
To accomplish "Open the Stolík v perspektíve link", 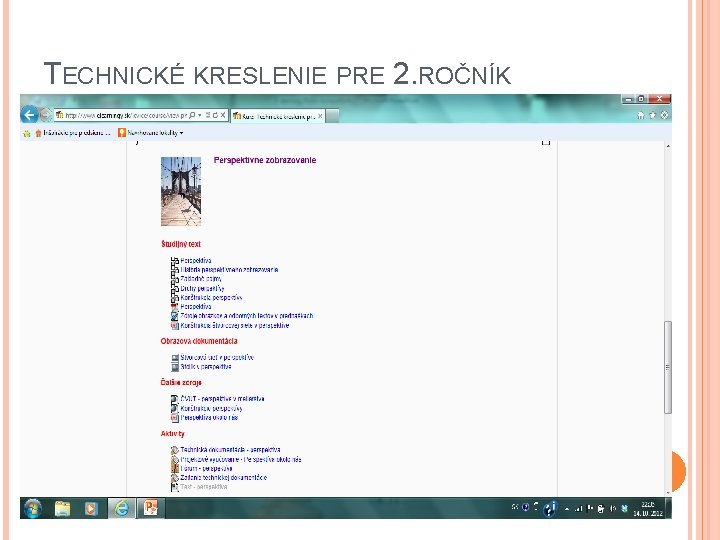I will tap(206, 367).
